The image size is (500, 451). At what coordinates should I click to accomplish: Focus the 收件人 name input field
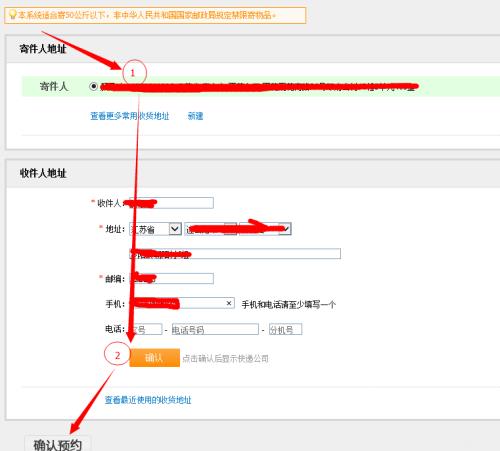pyautogui.click(x=171, y=203)
